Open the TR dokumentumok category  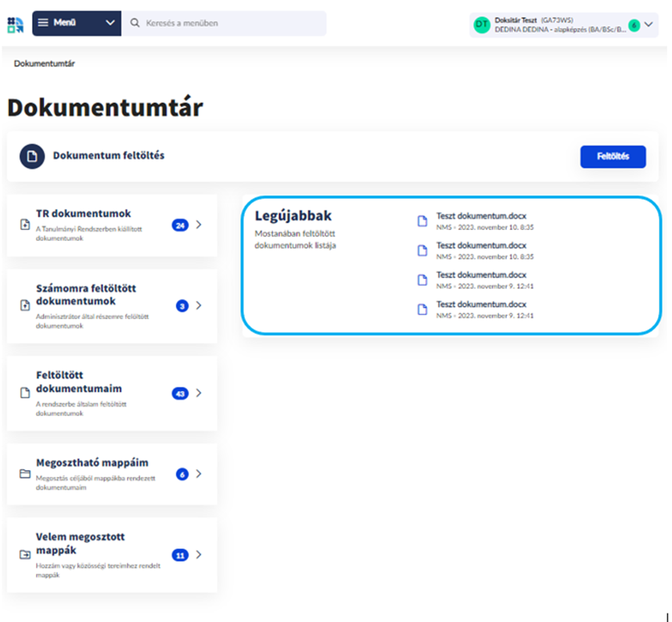point(84,214)
